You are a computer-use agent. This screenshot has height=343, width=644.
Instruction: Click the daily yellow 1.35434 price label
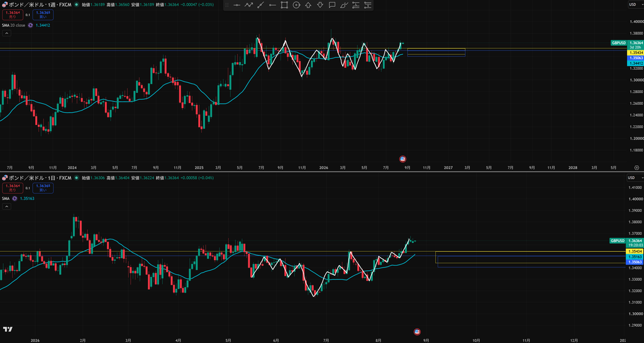coord(635,251)
